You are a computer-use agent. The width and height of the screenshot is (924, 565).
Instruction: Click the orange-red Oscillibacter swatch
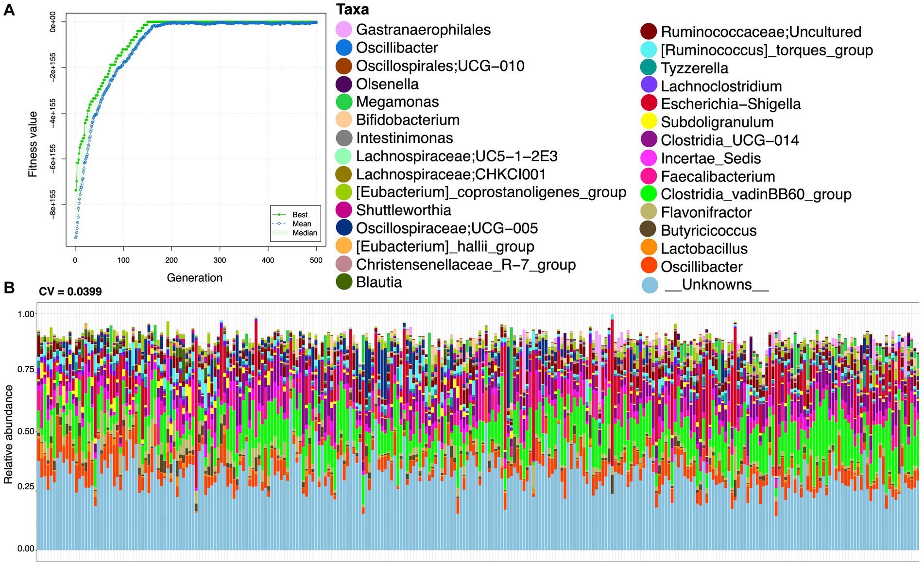pos(649,266)
